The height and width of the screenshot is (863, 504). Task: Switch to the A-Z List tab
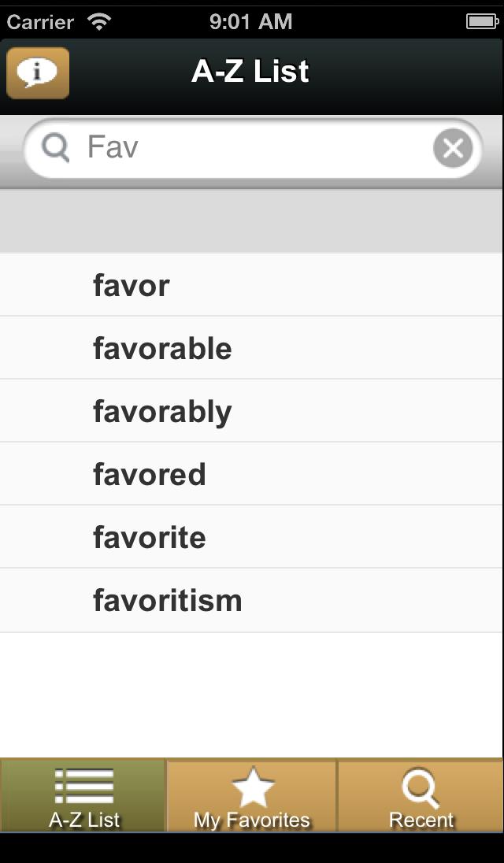point(83,795)
